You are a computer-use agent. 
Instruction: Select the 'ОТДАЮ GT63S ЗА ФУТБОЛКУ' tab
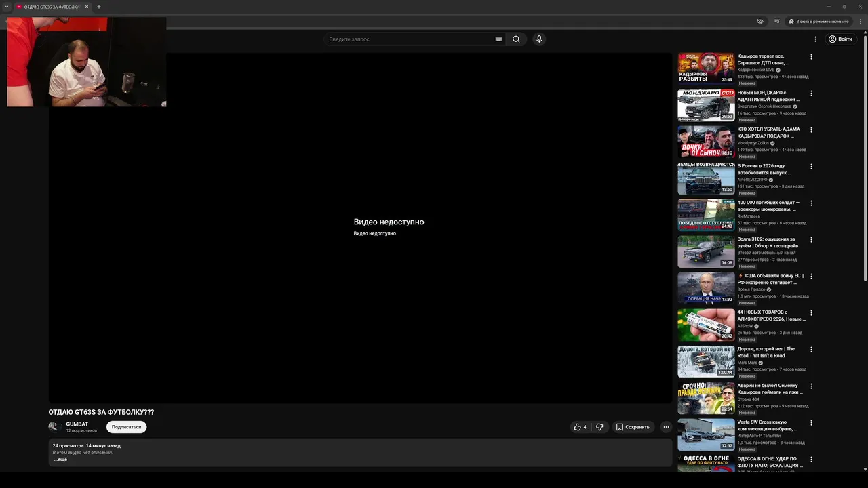53,7
